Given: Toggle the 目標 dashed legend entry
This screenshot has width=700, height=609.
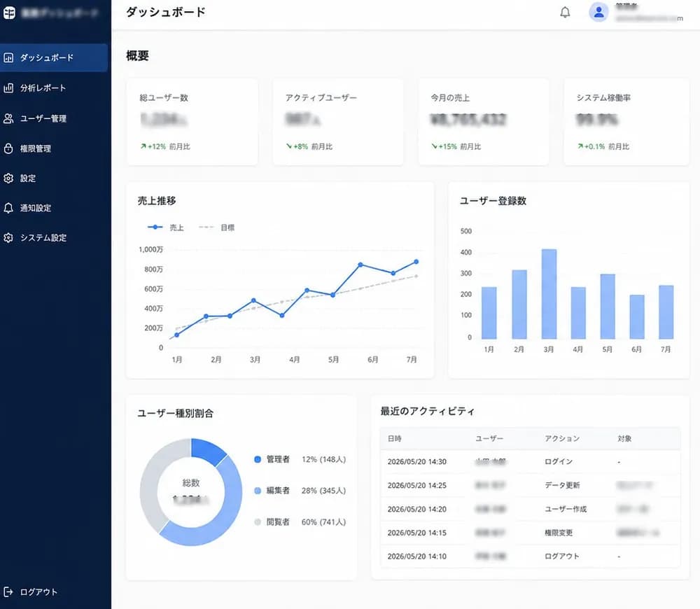Looking at the screenshot, I should click(x=216, y=227).
